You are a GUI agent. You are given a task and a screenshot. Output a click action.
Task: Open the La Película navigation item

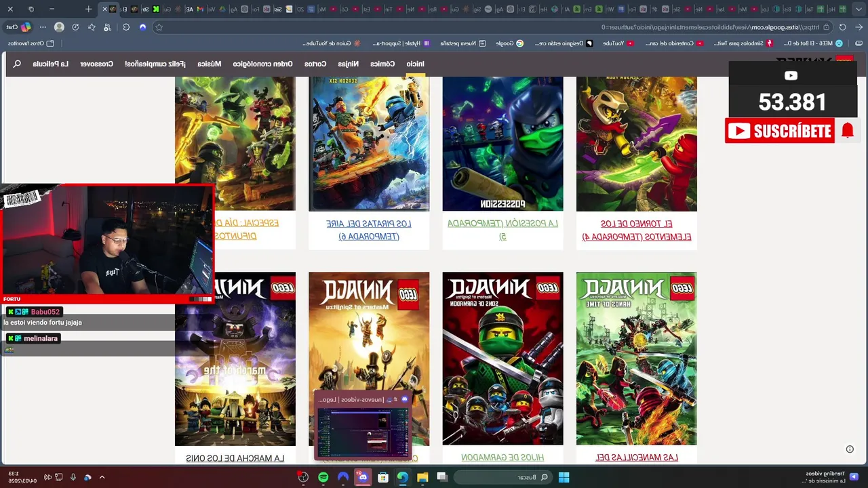(51, 64)
